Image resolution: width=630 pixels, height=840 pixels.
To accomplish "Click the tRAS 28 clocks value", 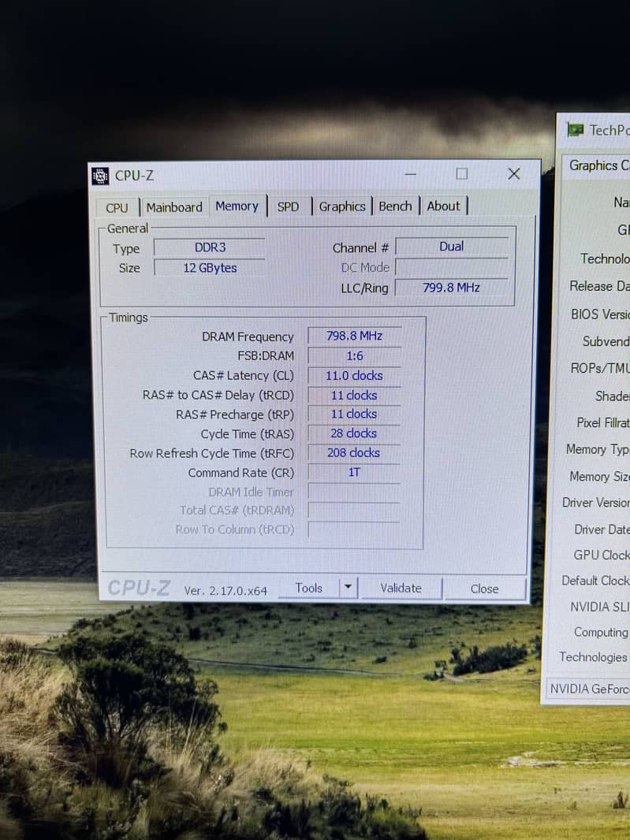I will pyautogui.click(x=354, y=433).
